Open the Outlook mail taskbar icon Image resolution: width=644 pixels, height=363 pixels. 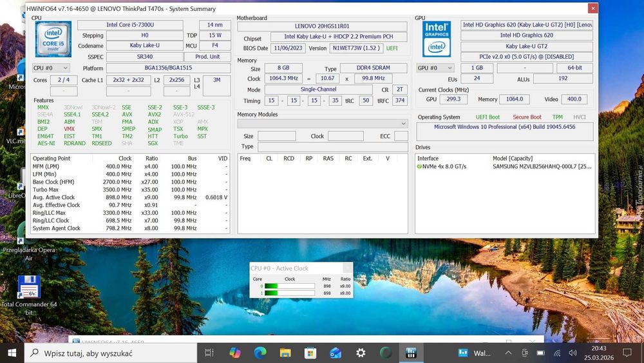point(335,353)
